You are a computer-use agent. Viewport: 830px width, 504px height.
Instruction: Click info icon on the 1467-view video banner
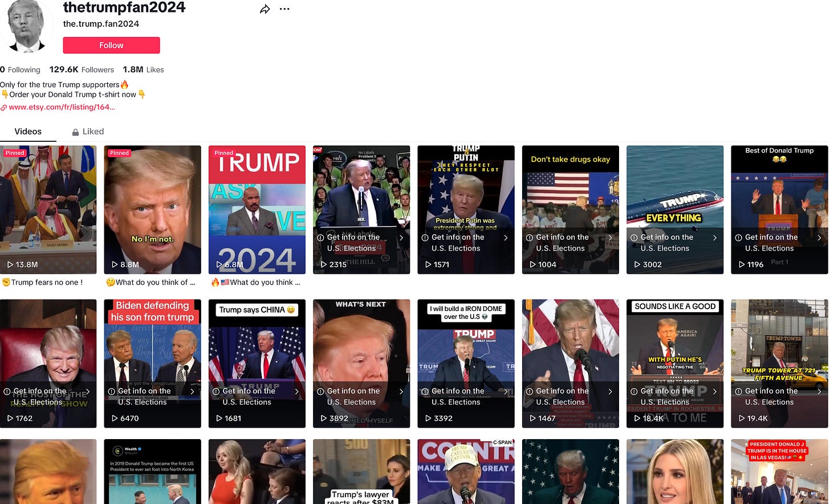(x=530, y=392)
